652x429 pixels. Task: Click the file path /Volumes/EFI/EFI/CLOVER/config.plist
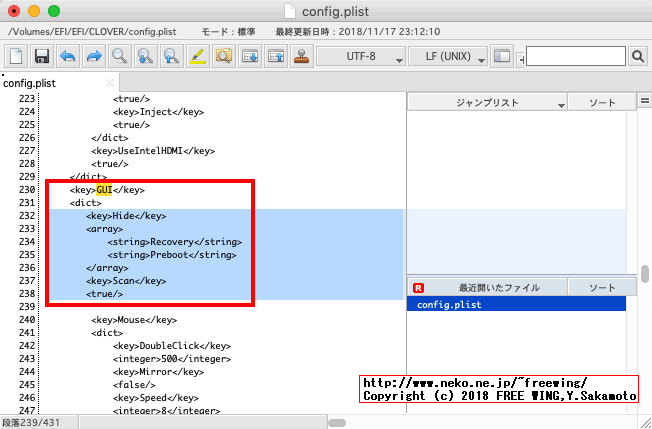click(x=92, y=32)
